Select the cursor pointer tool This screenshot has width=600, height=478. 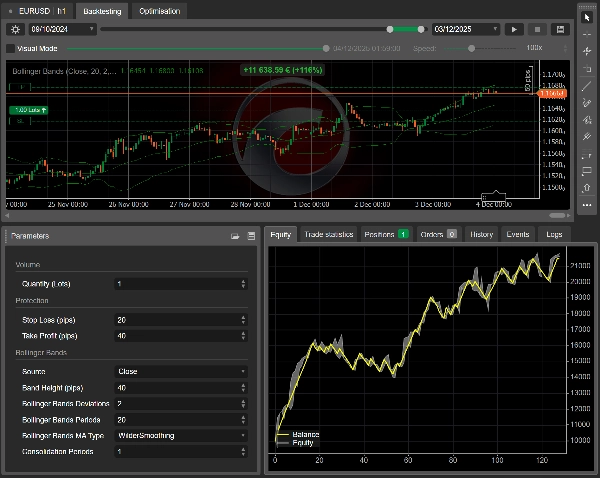(x=587, y=18)
